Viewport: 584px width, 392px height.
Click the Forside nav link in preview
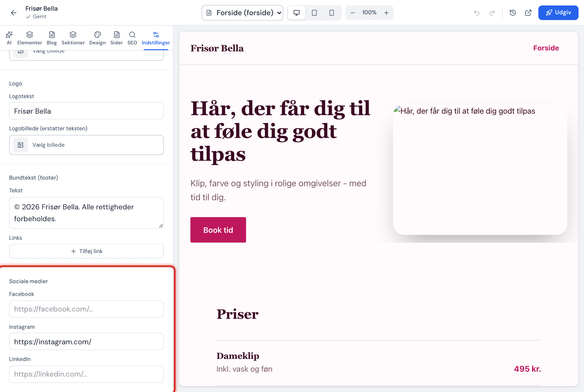pyautogui.click(x=546, y=48)
